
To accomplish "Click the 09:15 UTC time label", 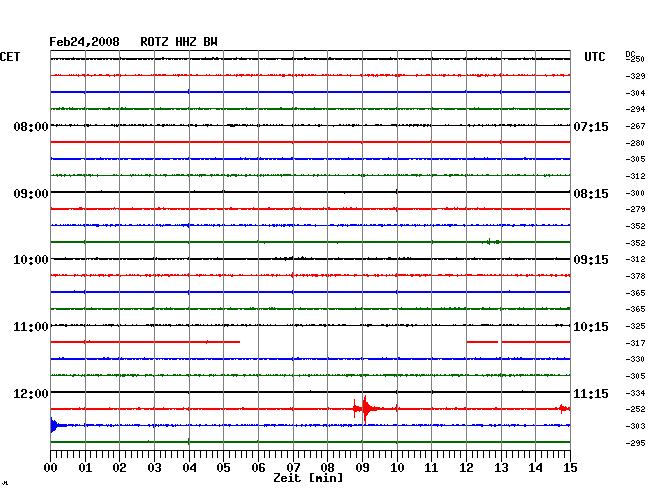I will click(591, 260).
